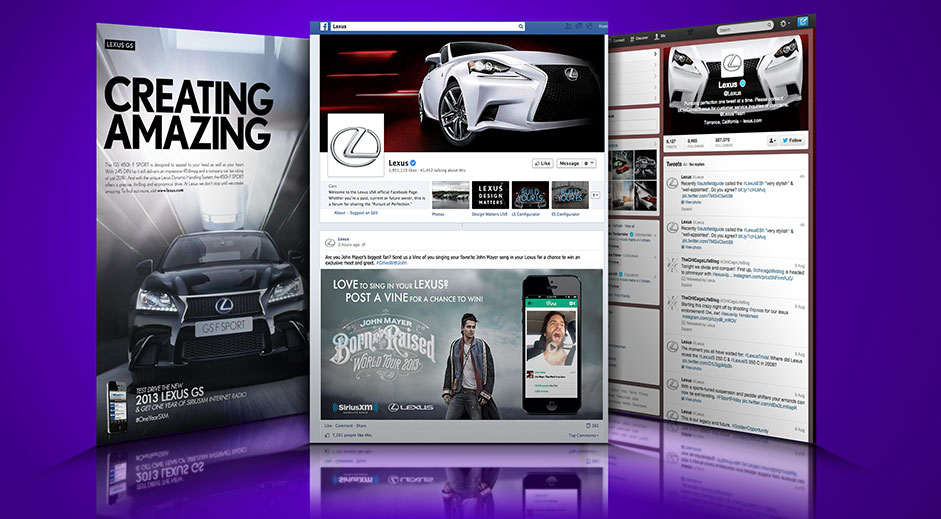Screen dimensions: 941x519
Task: Click in the Twitter search field
Action: [743, 28]
